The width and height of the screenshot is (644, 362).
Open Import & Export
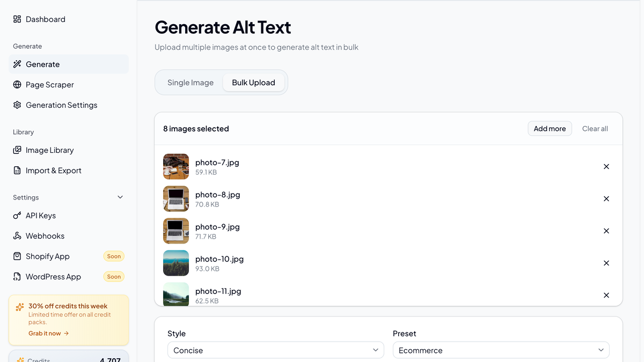pyautogui.click(x=69, y=171)
